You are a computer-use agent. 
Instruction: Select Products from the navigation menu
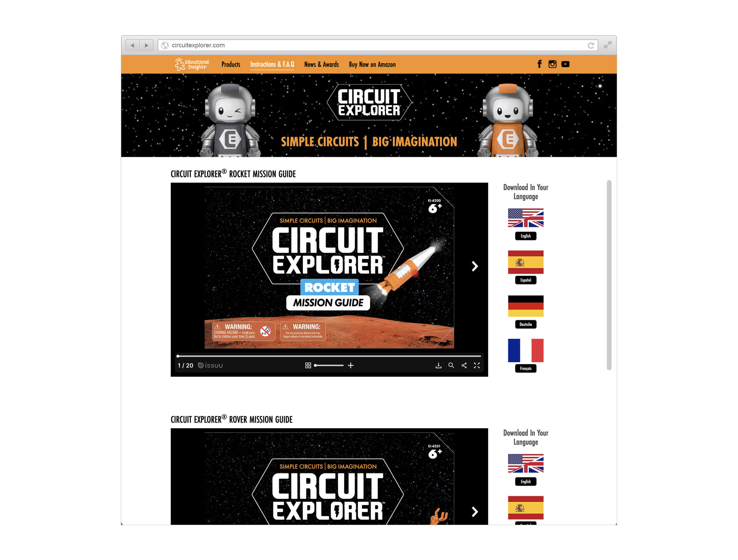coord(230,64)
